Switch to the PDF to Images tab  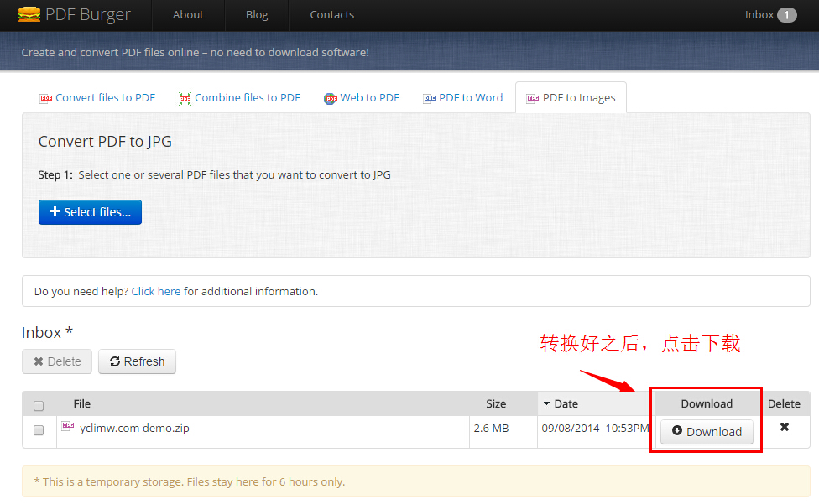pos(571,98)
